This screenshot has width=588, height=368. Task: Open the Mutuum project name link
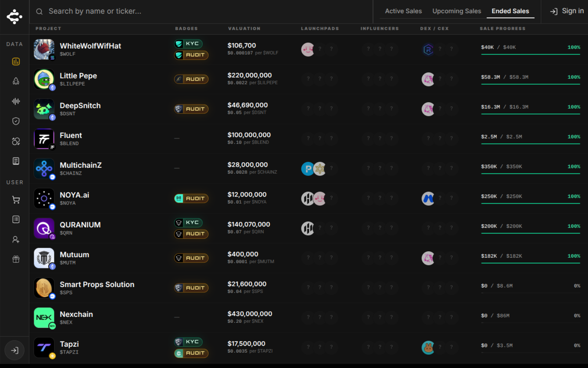click(x=75, y=255)
